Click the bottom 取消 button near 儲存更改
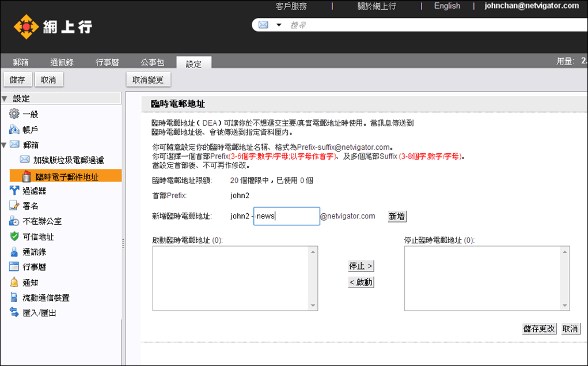The width and height of the screenshot is (588, 366). (x=570, y=329)
